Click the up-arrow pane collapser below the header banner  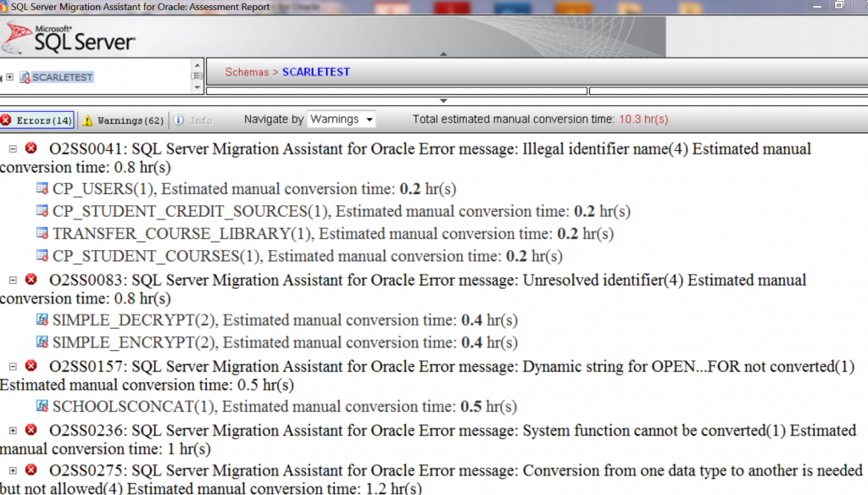click(443, 54)
